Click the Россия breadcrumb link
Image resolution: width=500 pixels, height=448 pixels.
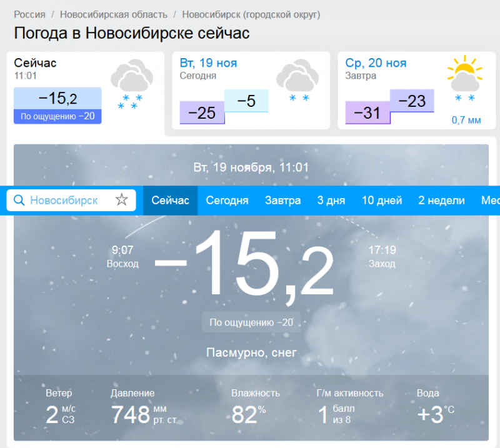29,14
